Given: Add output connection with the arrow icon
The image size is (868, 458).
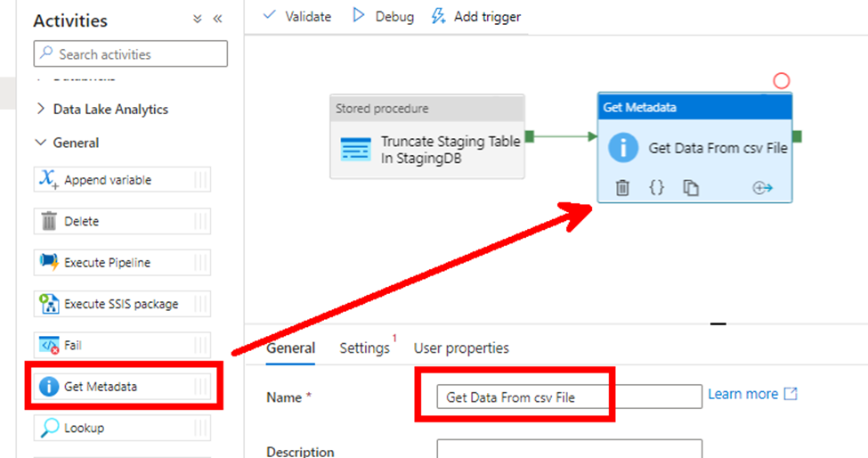Looking at the screenshot, I should coord(762,188).
